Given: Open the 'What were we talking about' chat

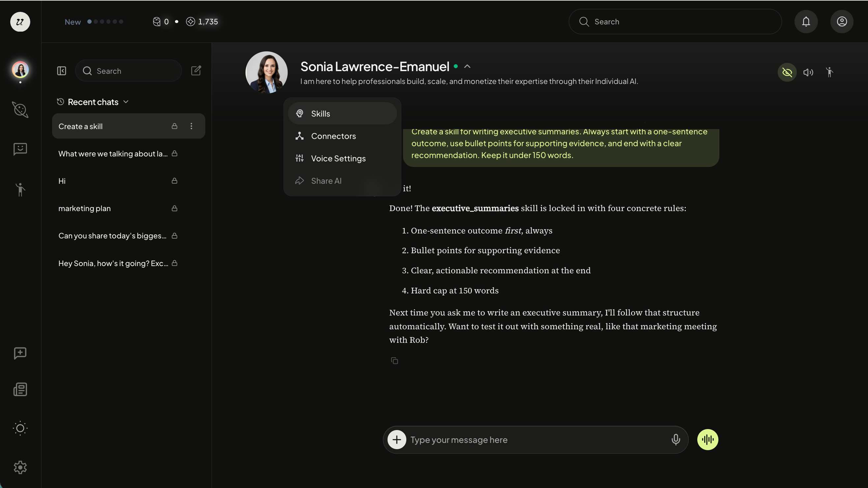Looking at the screenshot, I should tap(129, 153).
